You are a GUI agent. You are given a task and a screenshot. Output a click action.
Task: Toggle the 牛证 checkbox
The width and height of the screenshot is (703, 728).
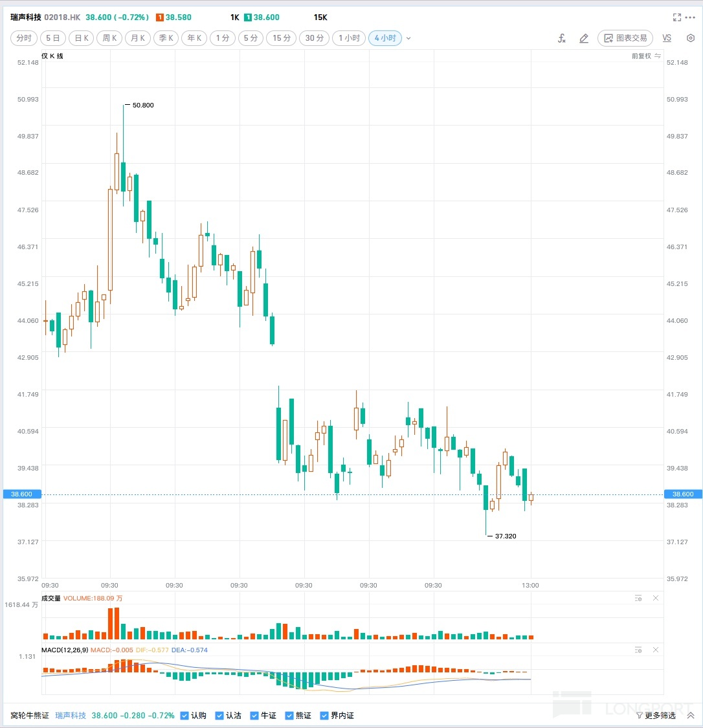tap(254, 716)
